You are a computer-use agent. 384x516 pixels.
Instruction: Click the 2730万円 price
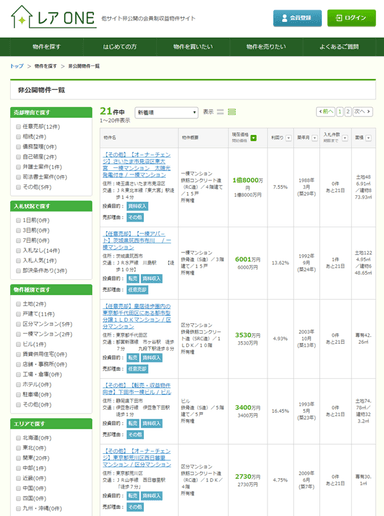tap(248, 477)
